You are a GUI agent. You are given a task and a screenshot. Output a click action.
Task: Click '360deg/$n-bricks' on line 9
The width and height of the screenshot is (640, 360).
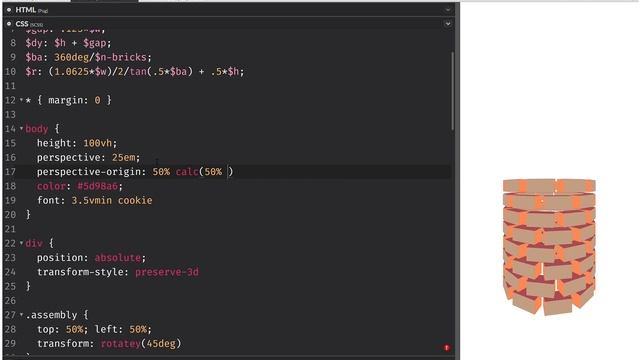coord(100,57)
